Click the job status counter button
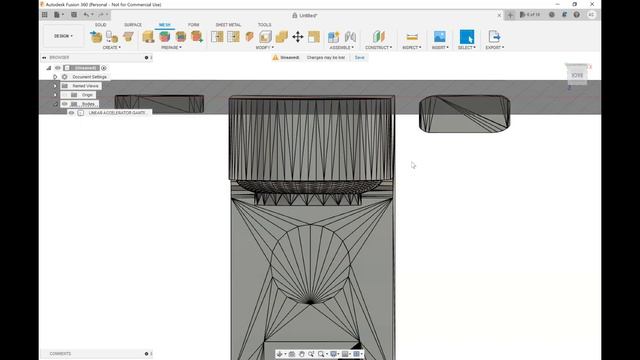The height and width of the screenshot is (360, 640). (530, 15)
